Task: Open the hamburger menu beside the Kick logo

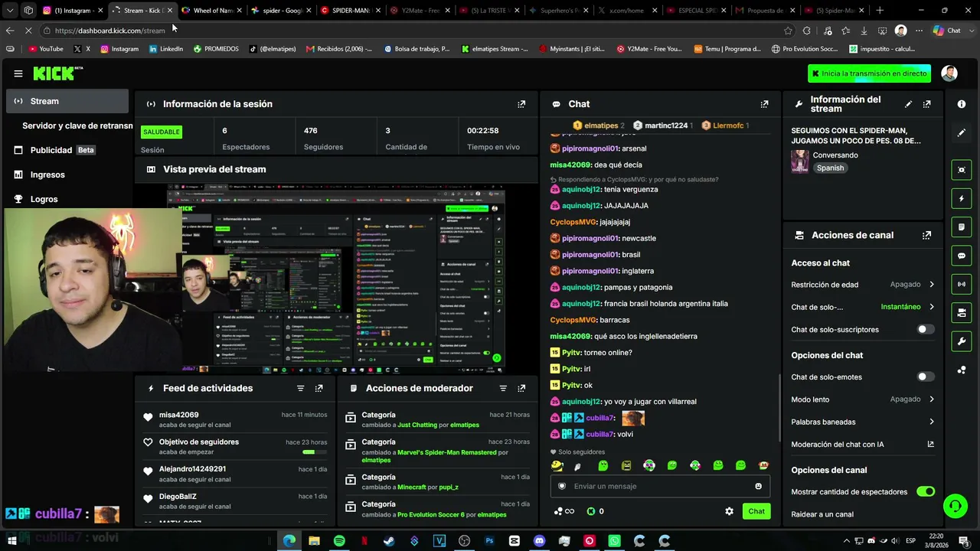Action: pos(18,73)
